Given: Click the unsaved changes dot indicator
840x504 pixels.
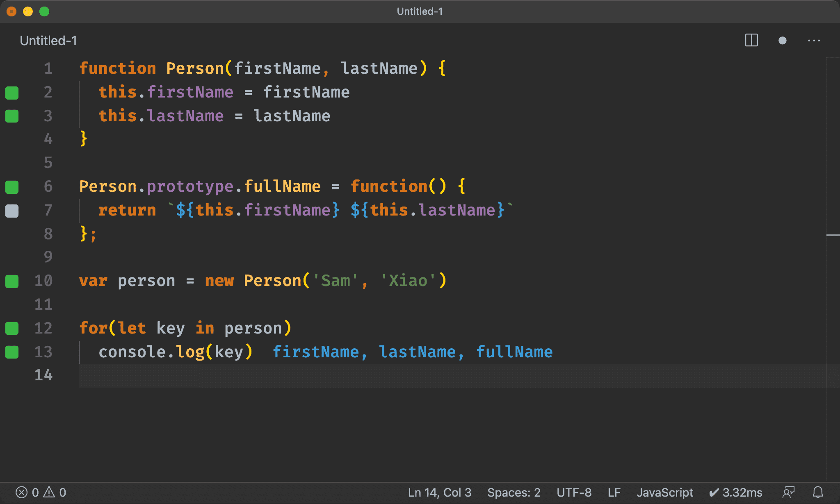Looking at the screenshot, I should click(782, 40).
